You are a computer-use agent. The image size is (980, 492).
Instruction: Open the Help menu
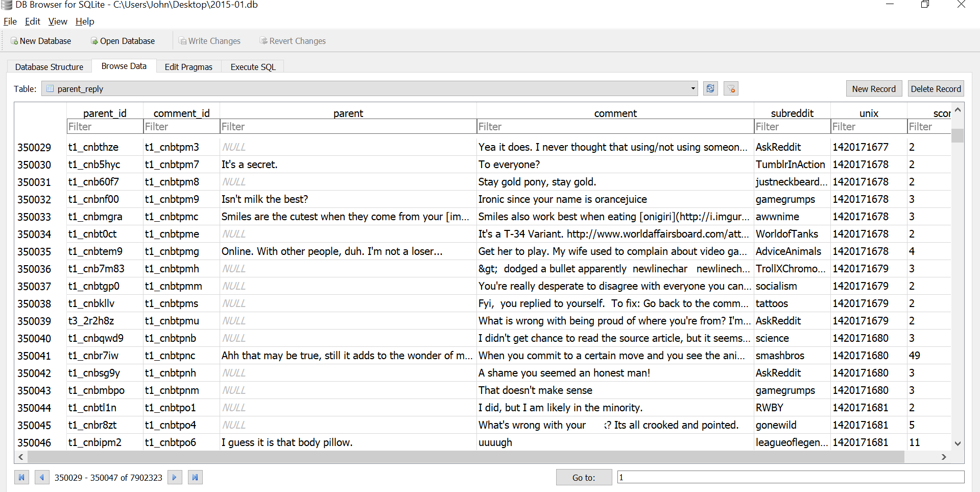click(85, 21)
